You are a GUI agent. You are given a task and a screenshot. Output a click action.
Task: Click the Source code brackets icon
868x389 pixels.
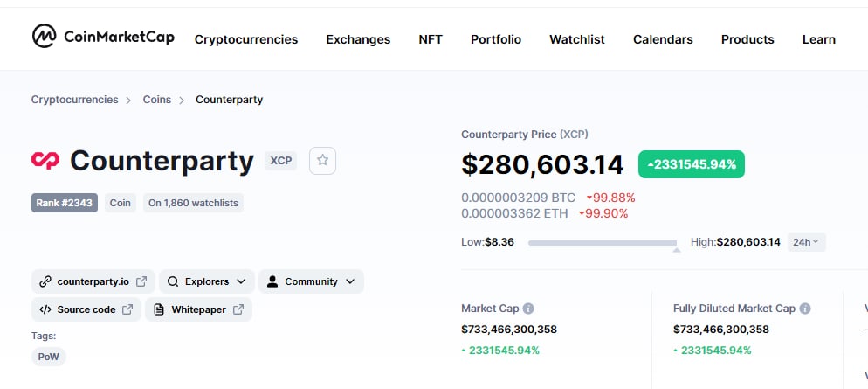click(x=45, y=309)
